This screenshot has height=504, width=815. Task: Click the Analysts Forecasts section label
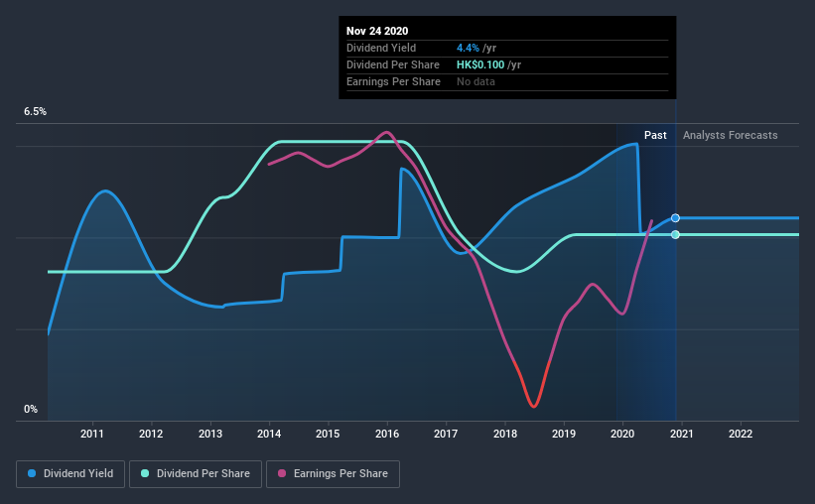[730, 135]
